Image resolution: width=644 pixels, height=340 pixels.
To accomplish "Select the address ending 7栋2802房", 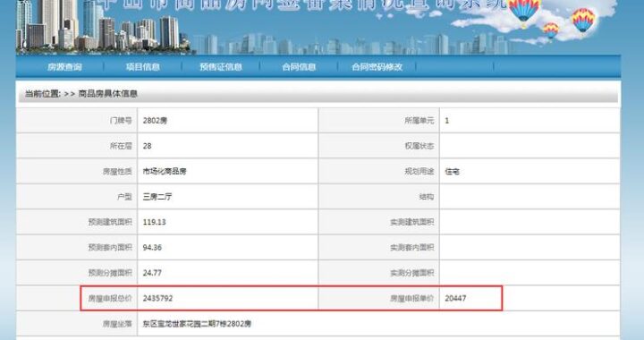I will (x=197, y=324).
